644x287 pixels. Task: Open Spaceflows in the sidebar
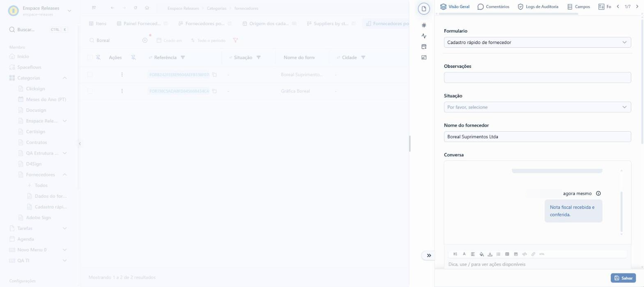(29, 67)
